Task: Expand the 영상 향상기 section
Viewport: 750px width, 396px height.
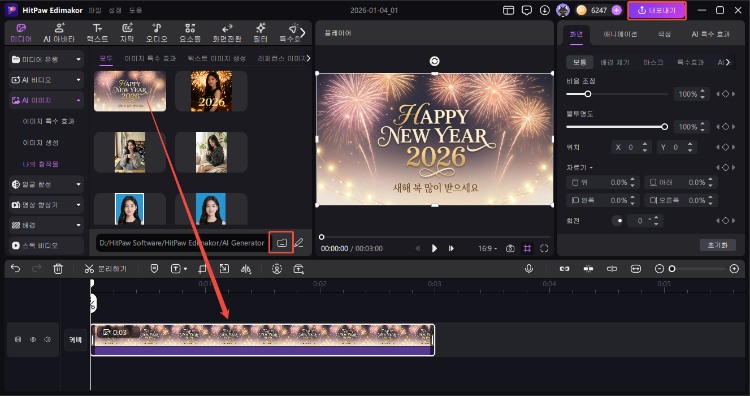Action: point(46,205)
